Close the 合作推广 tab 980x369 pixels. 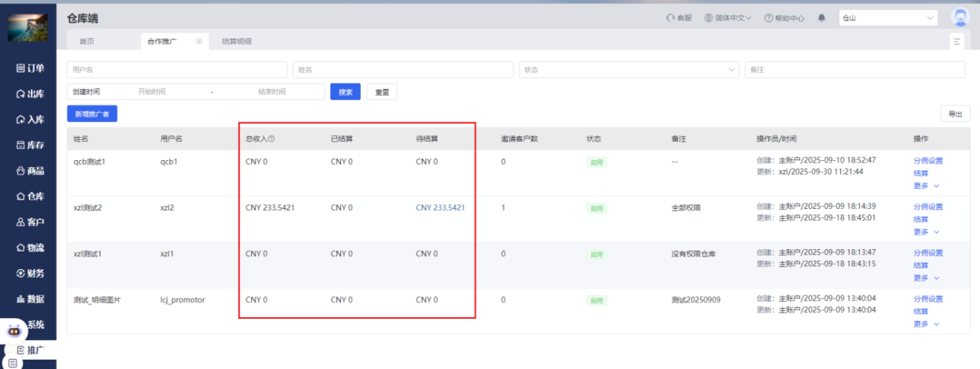[199, 41]
